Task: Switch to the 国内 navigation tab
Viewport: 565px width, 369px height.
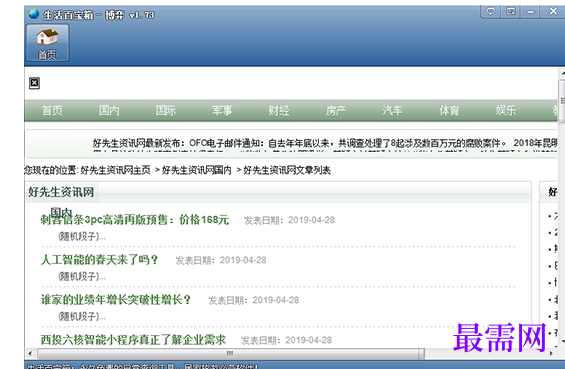Action: 109,110
